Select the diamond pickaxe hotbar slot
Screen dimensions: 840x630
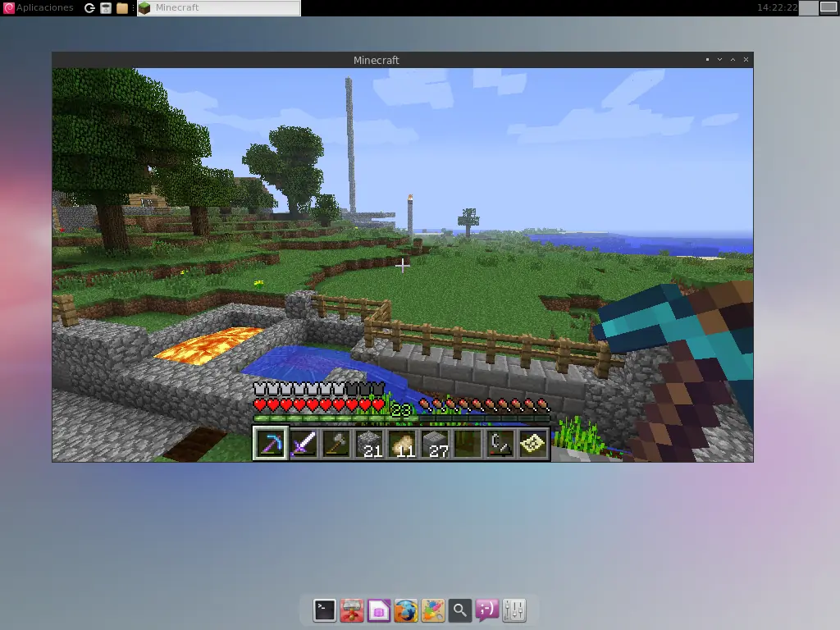tap(271, 443)
